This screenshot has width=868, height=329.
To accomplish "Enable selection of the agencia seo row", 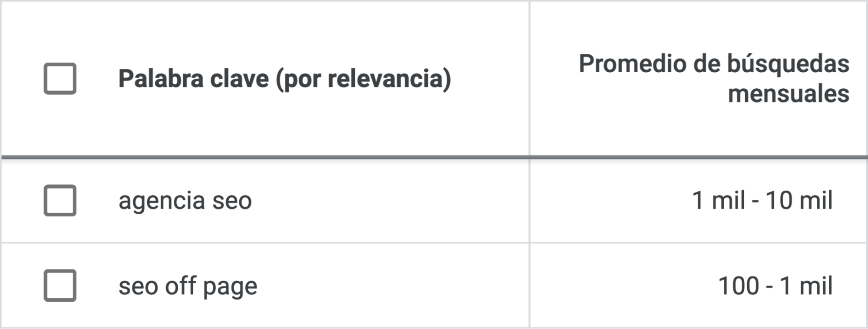I will (x=60, y=201).
